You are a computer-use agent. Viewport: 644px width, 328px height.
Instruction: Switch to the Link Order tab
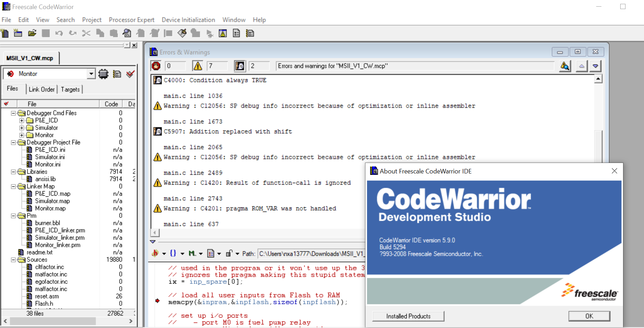tap(42, 89)
